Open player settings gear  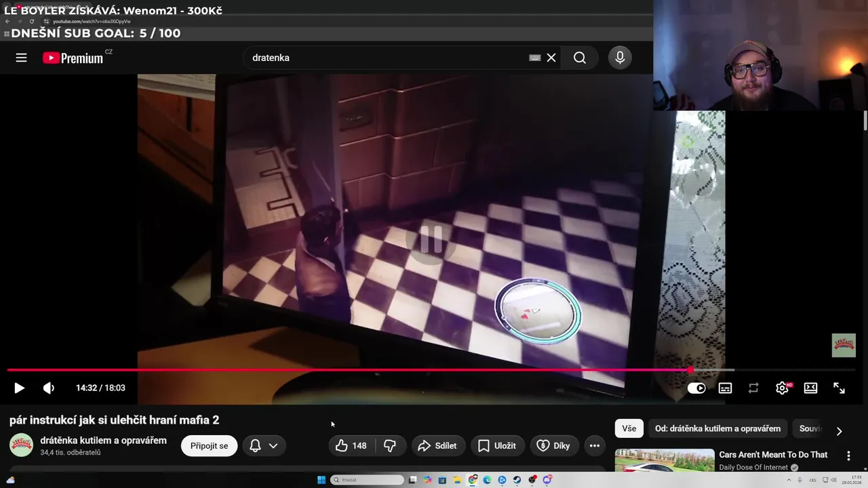point(783,388)
